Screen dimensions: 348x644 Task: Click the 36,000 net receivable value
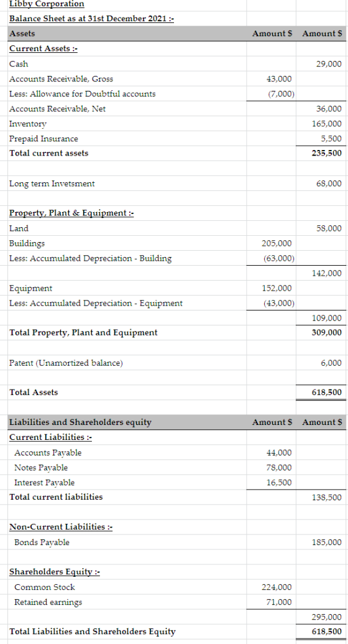click(x=329, y=109)
